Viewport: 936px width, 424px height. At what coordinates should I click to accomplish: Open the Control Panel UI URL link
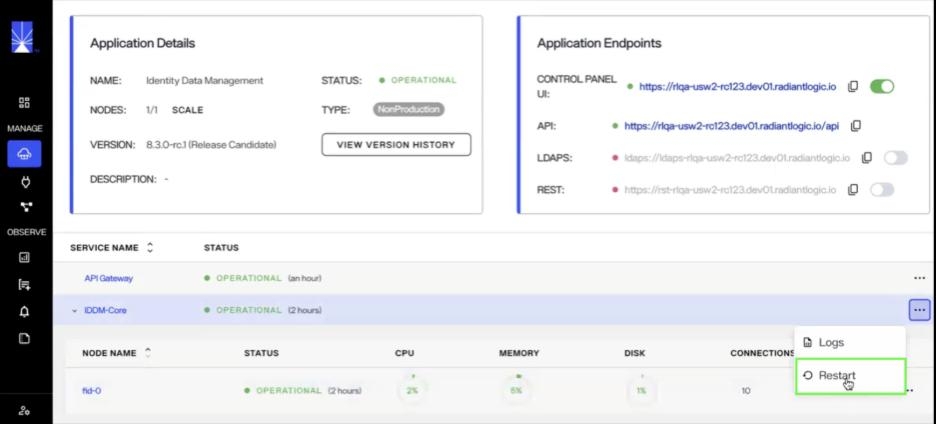(737, 87)
